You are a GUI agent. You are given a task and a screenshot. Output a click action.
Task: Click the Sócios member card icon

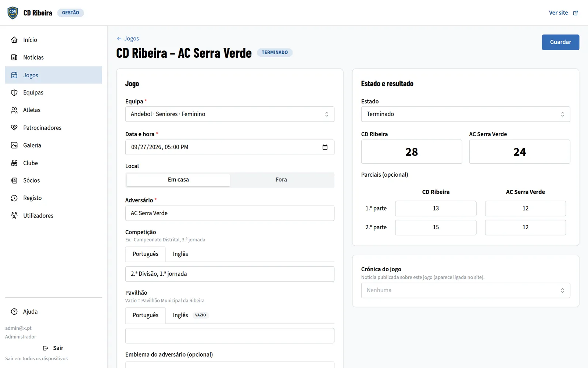(x=14, y=180)
